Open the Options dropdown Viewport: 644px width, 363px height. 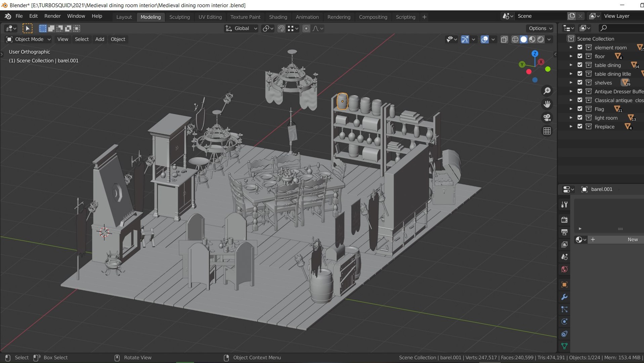(x=540, y=29)
